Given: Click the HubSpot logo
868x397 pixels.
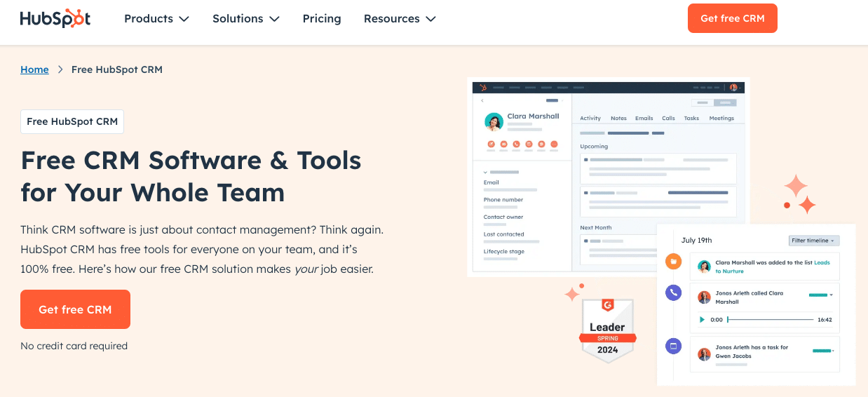Looking at the screenshot, I should (x=55, y=19).
